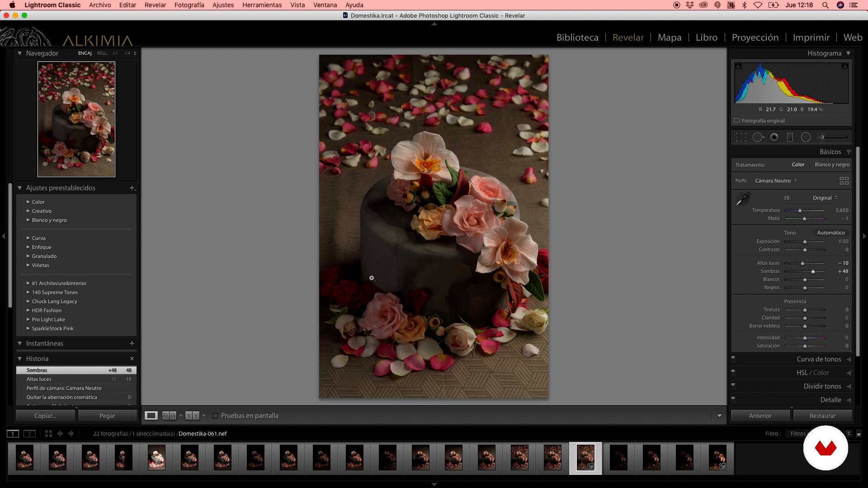The image size is (868, 488).
Task: Toggle the Curva de tonos panel switch
Action: (733, 359)
